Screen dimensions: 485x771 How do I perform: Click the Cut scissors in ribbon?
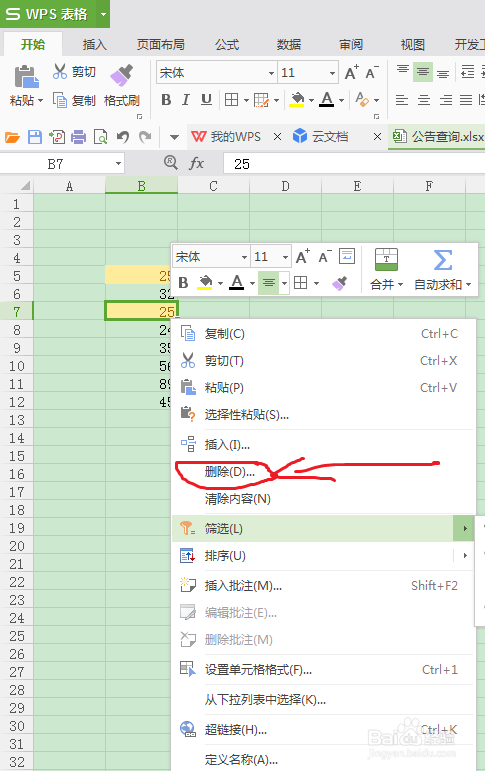click(60, 71)
